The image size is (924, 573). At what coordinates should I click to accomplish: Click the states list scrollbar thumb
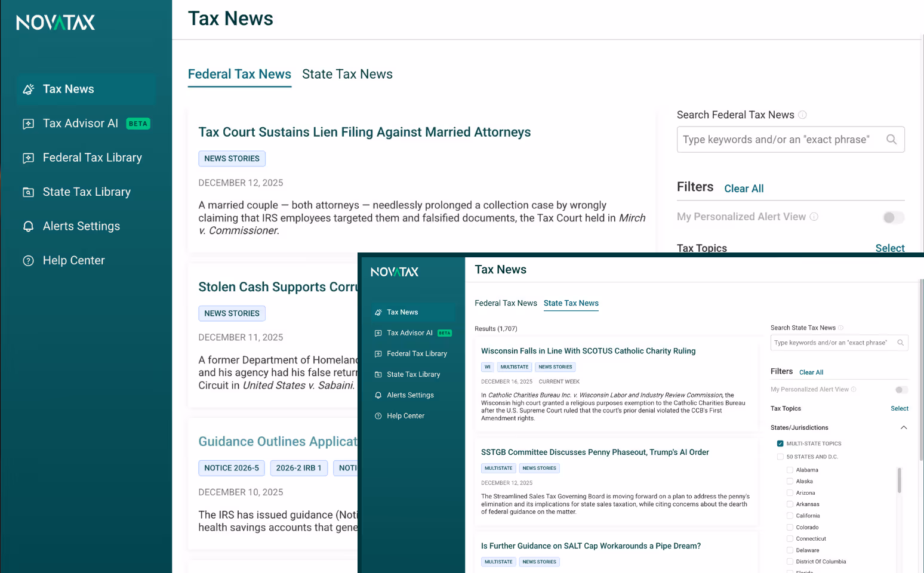[x=900, y=480]
